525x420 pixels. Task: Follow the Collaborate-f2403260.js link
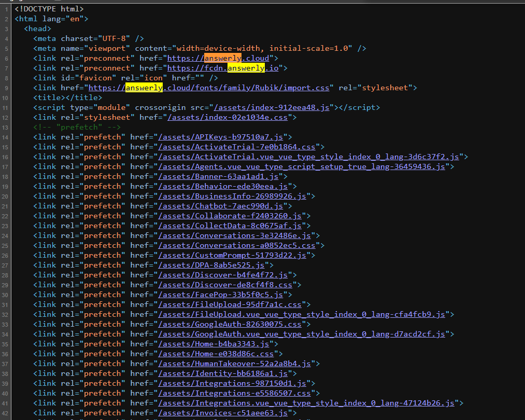[x=230, y=216]
